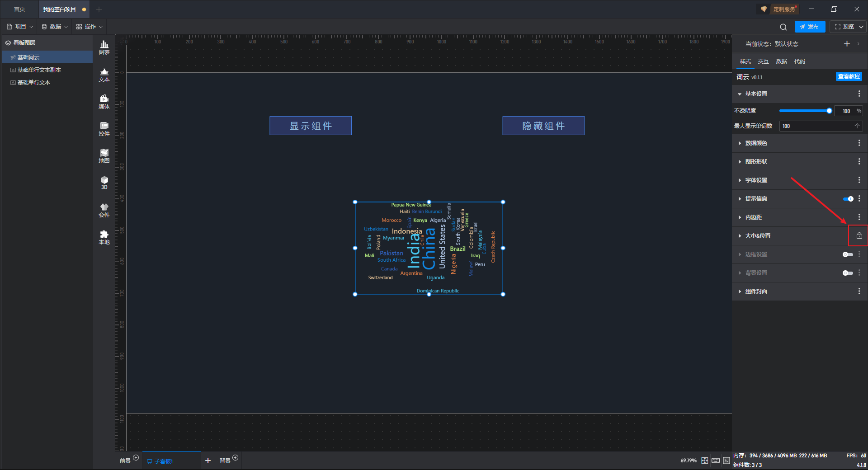Enable the 边框设置 border switch

point(848,254)
